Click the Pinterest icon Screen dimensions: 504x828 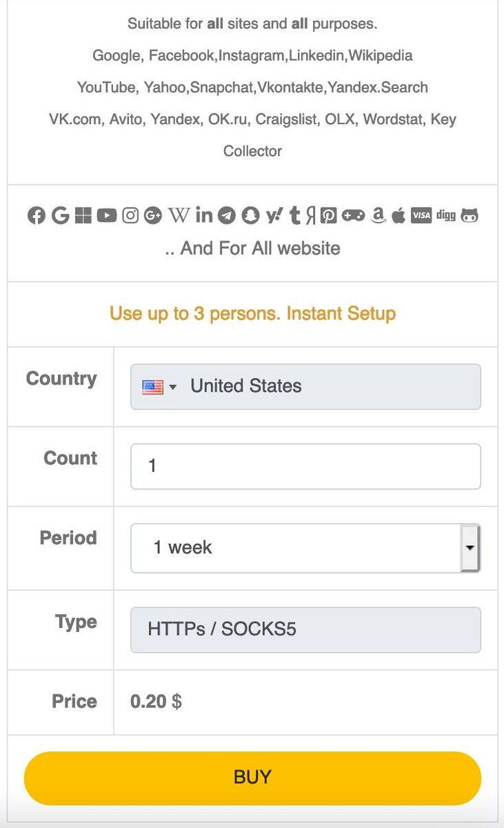click(x=328, y=216)
